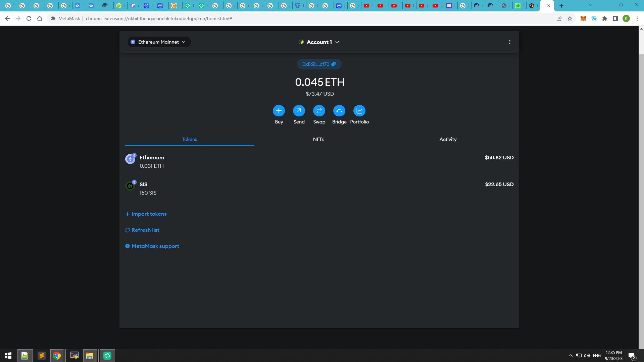Click the ENG language indicator
The width and height of the screenshot is (644, 362).
pyautogui.click(x=597, y=356)
